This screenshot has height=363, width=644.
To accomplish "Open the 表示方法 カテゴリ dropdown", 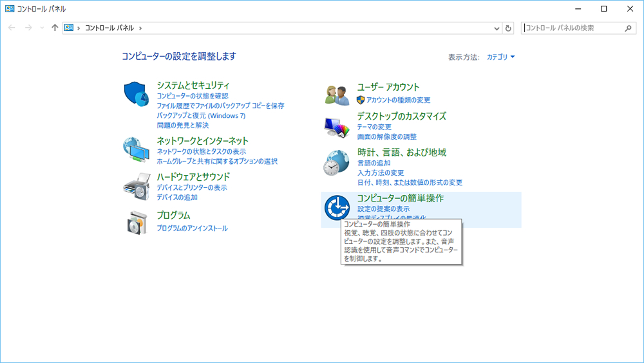I will (x=500, y=57).
